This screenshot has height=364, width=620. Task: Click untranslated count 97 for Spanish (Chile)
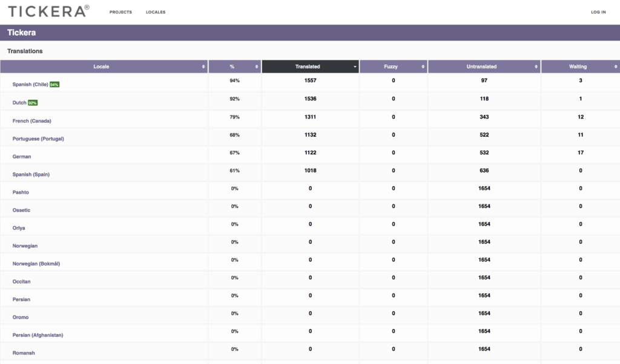484,80
